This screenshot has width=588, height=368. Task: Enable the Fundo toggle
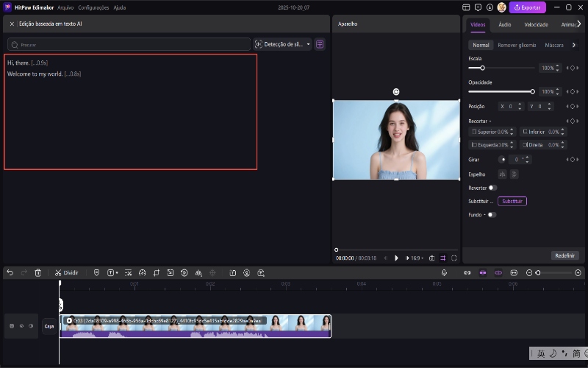(491, 215)
